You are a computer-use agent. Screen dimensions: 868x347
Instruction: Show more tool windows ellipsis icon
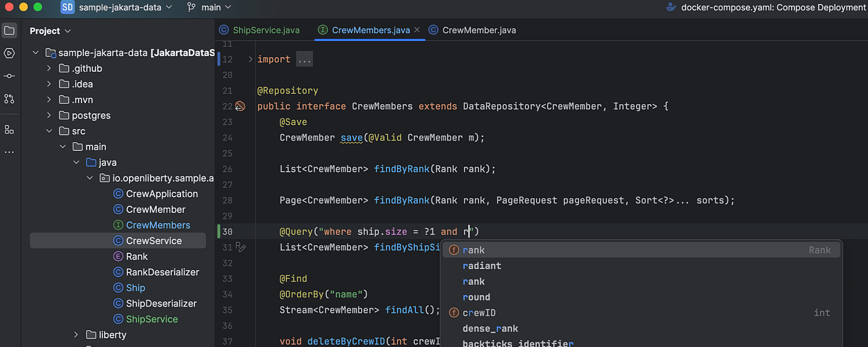click(9, 152)
